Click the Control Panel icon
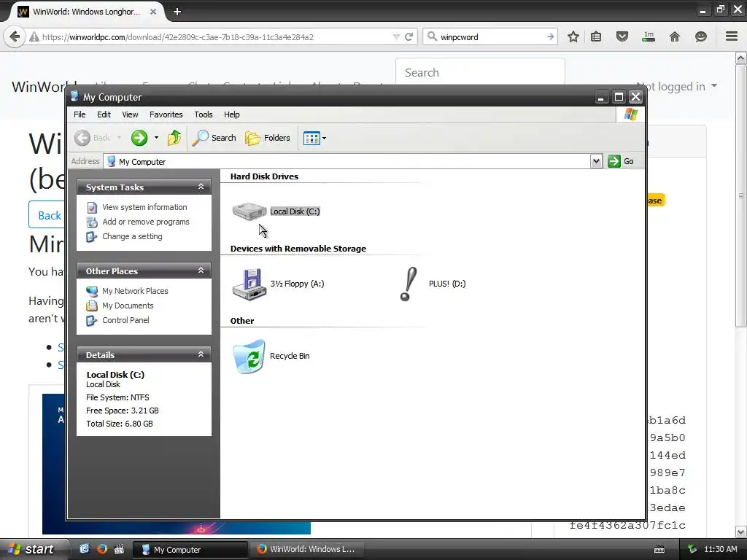This screenshot has height=560, width=747. [92, 321]
